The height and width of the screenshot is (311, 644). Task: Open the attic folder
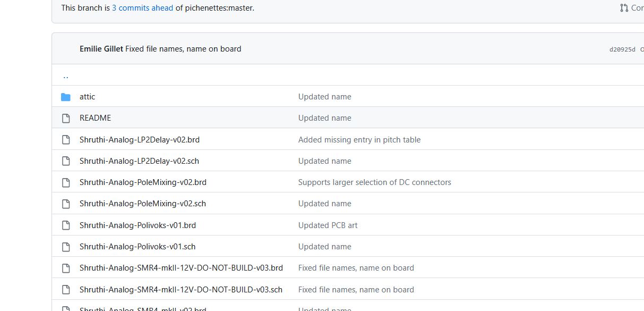pos(88,97)
